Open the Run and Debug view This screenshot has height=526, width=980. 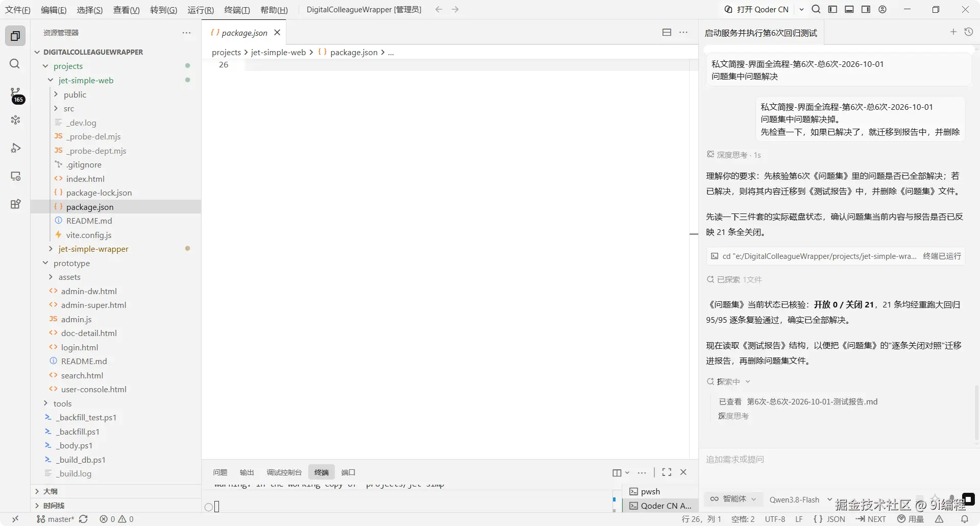(x=15, y=148)
